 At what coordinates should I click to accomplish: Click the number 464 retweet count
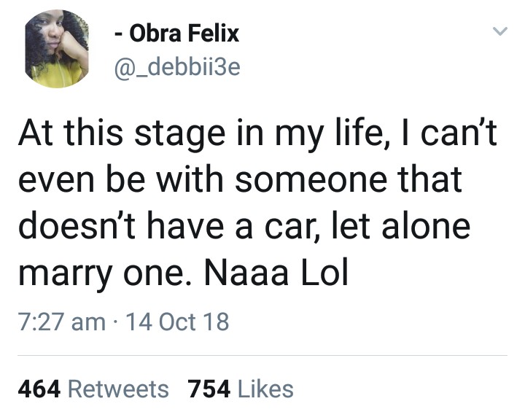(38, 389)
